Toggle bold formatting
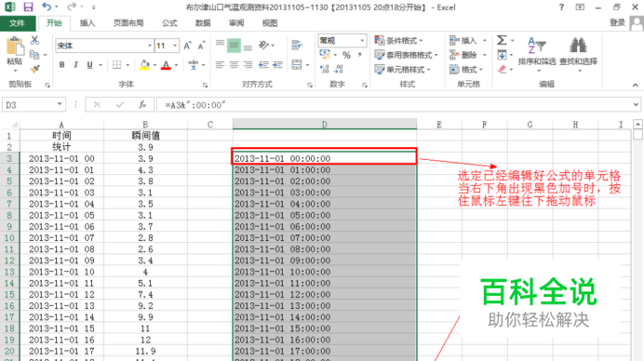This screenshot has width=644, height=361. click(x=61, y=64)
